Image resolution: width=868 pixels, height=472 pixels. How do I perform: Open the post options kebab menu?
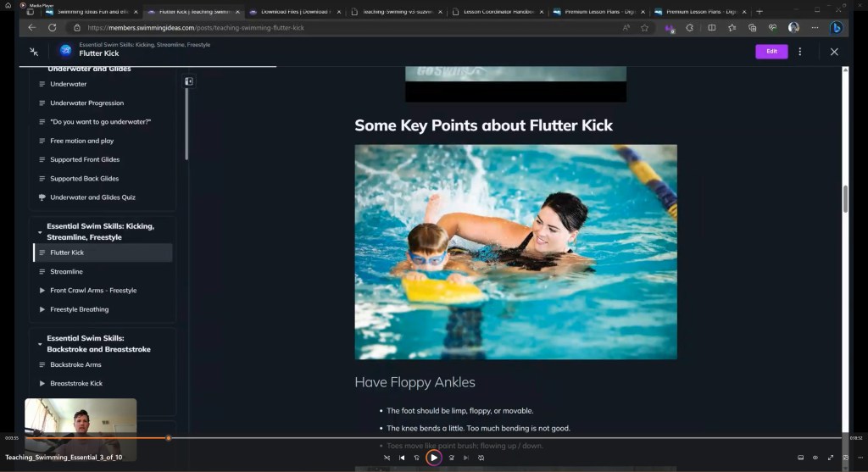click(800, 52)
